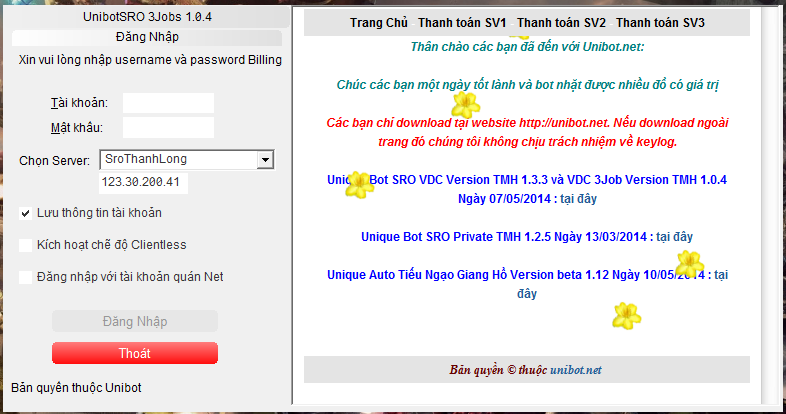This screenshot has height=414, width=786.
Task: Click the yellow flower above the copyright footer
Action: [627, 316]
